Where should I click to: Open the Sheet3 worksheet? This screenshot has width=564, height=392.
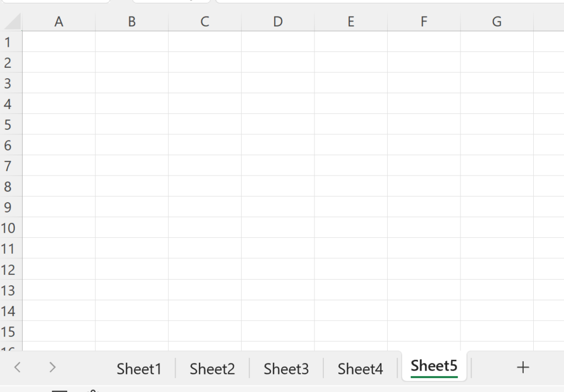tap(286, 368)
